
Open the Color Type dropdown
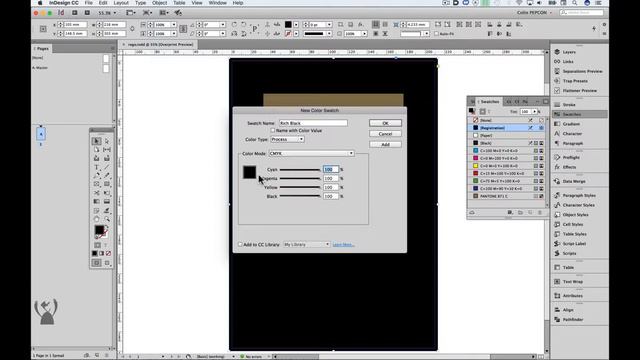click(287, 140)
